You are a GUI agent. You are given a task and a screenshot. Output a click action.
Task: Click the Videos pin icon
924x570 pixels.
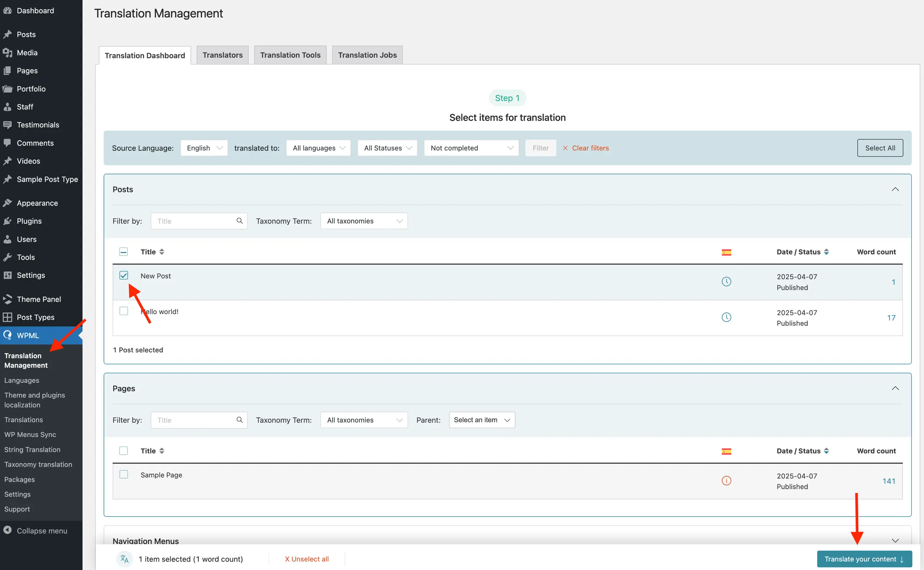[x=8, y=161]
